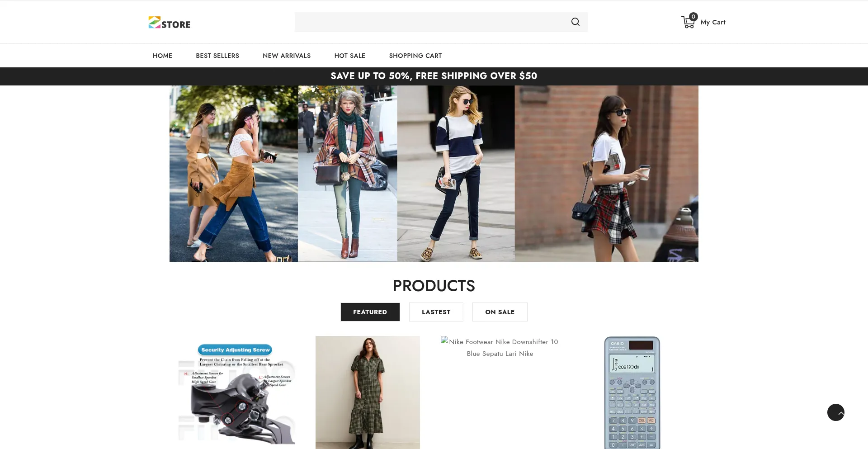The image size is (868, 449).
Task: Click the cart item count badge
Action: [693, 17]
